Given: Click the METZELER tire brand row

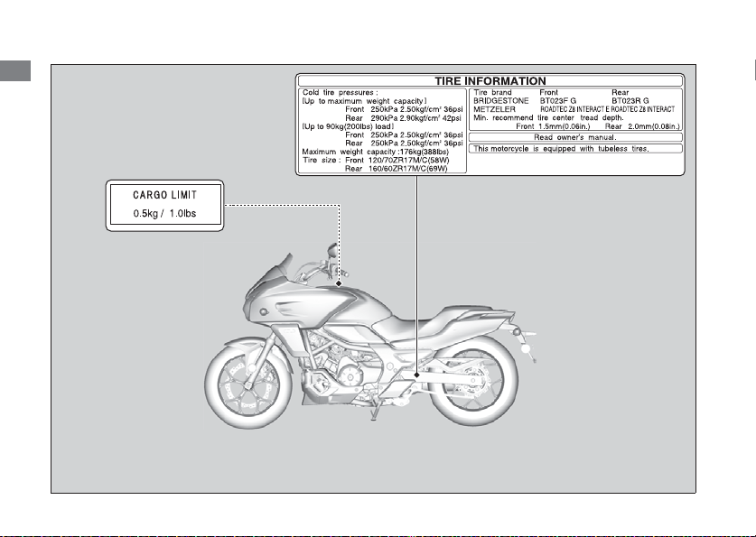Looking at the screenshot, I should [574, 109].
